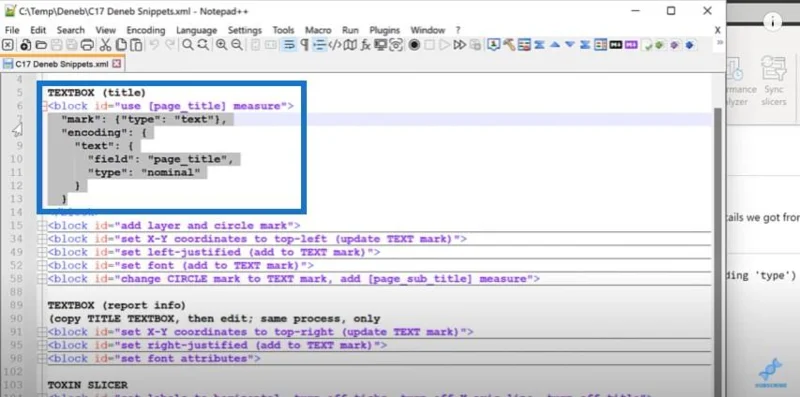The width and height of the screenshot is (800, 397).
Task: Click the purple MD toolbar icon
Action: pos(631,45)
